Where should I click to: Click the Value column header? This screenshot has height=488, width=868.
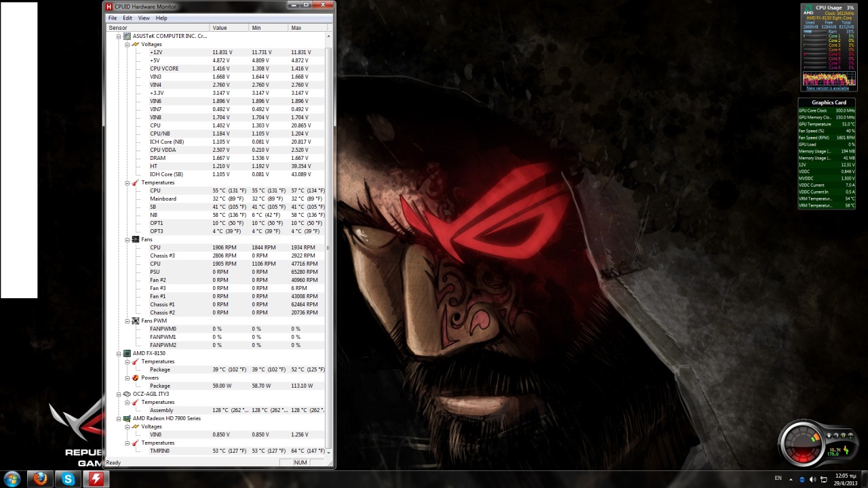(x=230, y=28)
